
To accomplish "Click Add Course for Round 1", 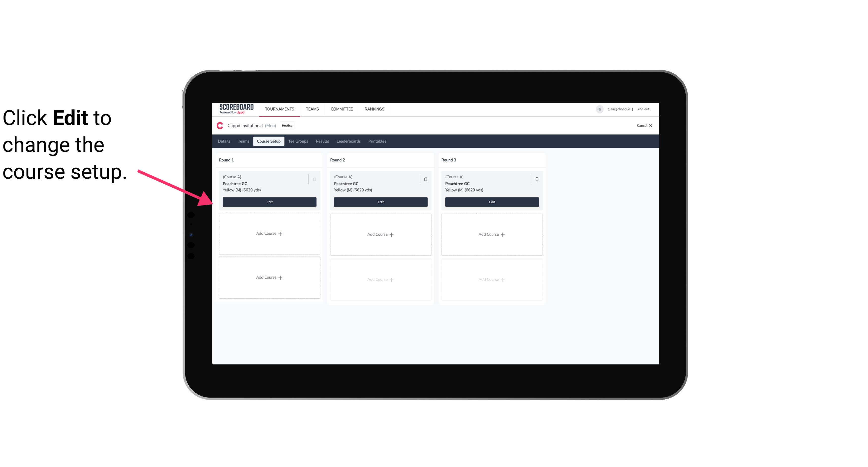I will [269, 234].
